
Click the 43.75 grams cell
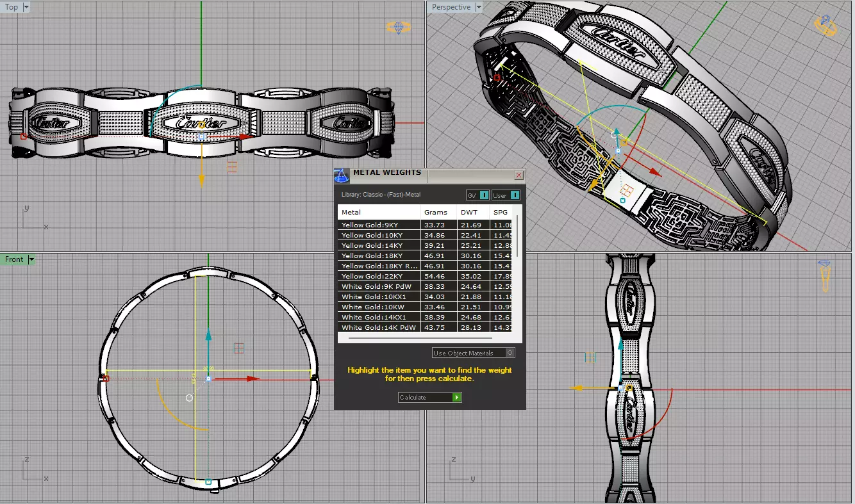[x=438, y=327]
